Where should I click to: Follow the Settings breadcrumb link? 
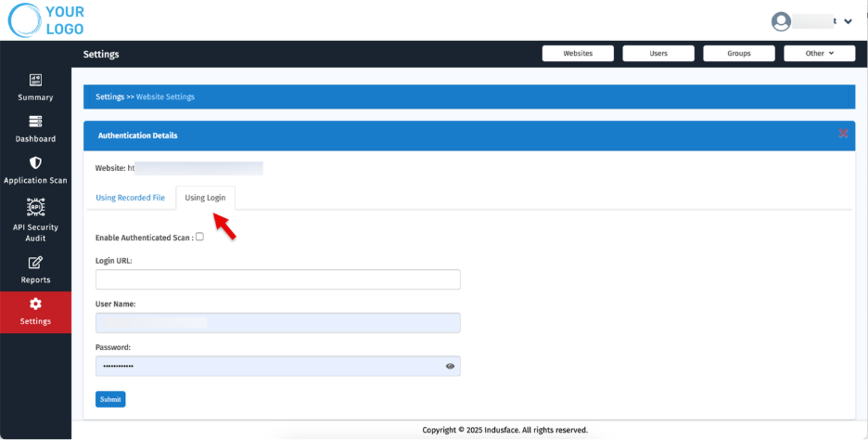pyautogui.click(x=109, y=97)
